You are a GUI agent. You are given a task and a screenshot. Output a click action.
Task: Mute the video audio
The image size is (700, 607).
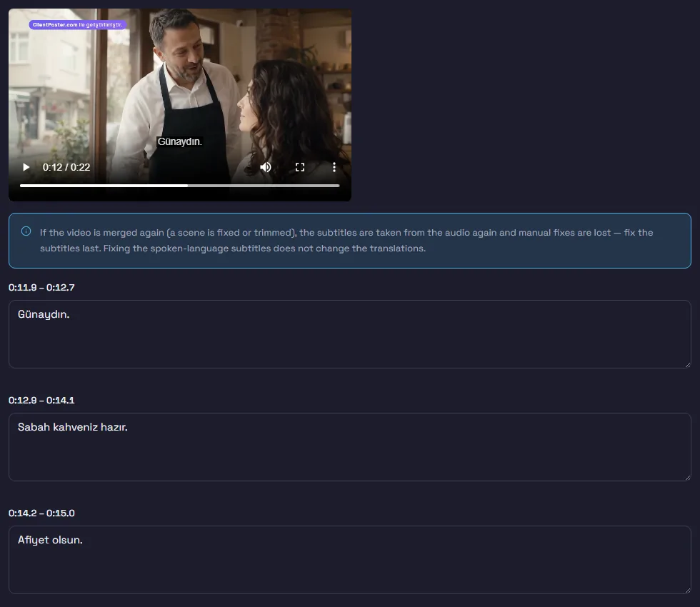pyautogui.click(x=266, y=167)
